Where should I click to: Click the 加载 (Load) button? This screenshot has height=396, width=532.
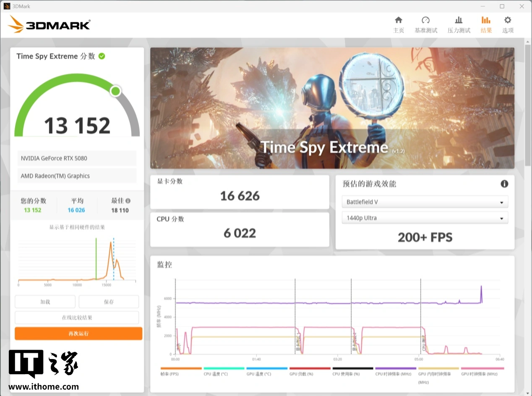45,302
